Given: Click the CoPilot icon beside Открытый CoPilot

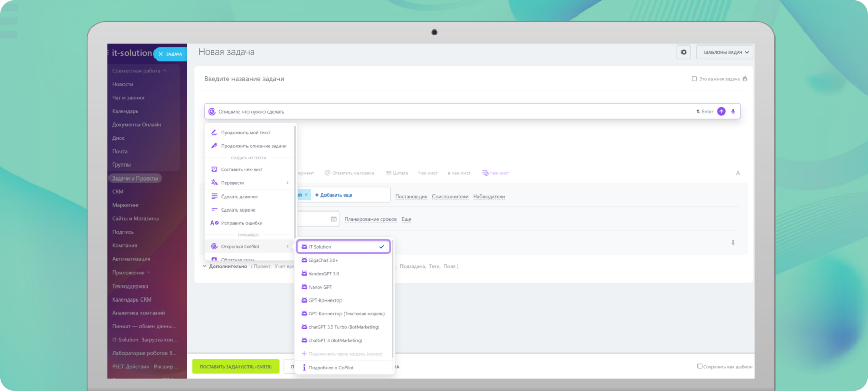Looking at the screenshot, I should pyautogui.click(x=214, y=247).
